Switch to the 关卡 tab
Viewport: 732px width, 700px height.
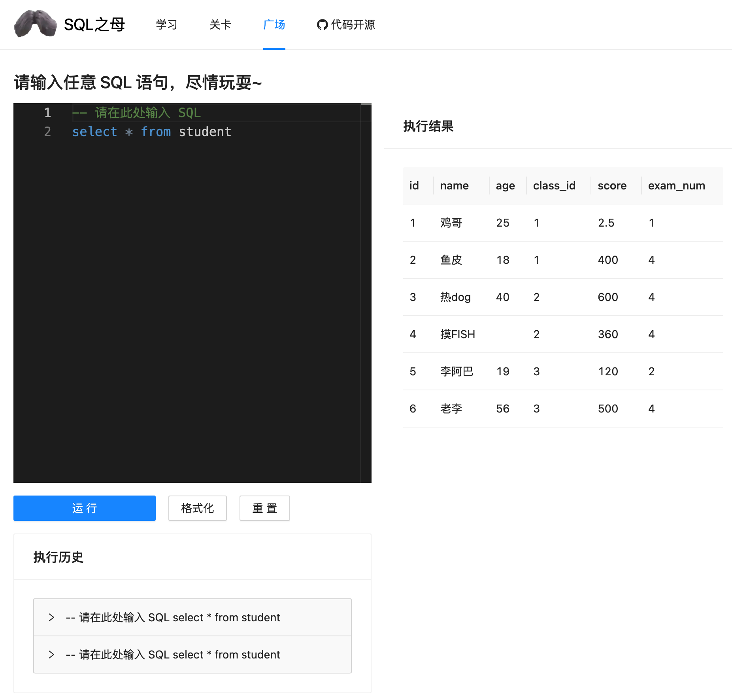pyautogui.click(x=220, y=25)
